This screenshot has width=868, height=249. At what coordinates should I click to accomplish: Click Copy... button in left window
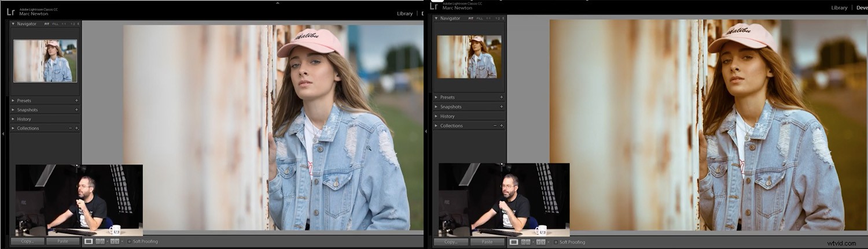pos(28,241)
